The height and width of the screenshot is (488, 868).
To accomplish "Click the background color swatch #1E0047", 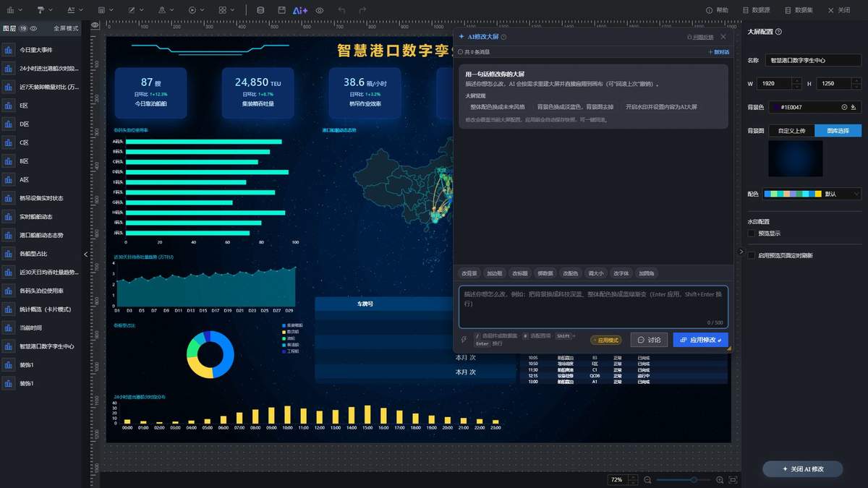I will (x=776, y=107).
